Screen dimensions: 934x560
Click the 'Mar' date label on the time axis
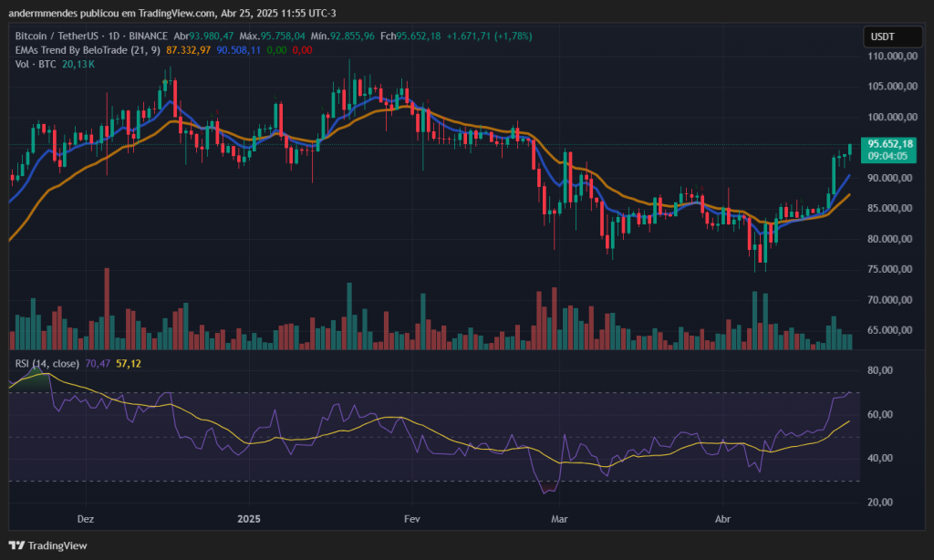point(559,519)
